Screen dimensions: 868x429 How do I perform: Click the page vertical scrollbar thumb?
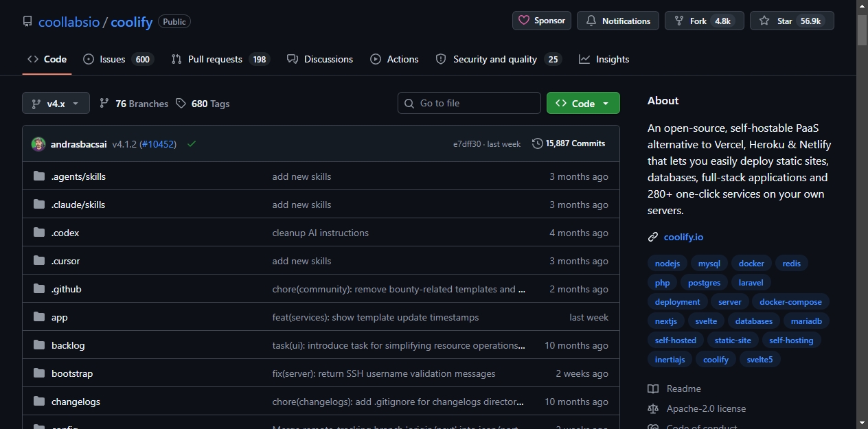[x=863, y=29]
